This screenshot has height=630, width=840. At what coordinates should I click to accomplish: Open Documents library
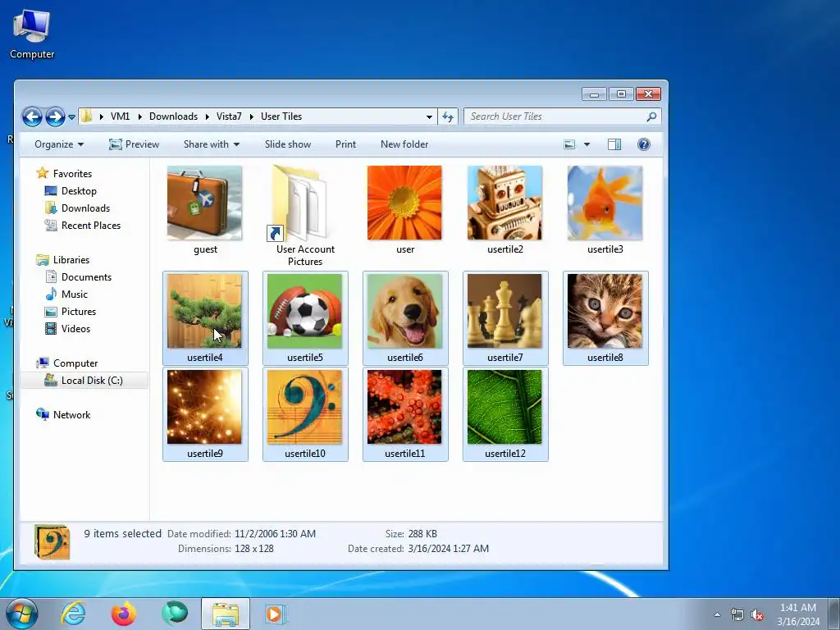[86, 277]
